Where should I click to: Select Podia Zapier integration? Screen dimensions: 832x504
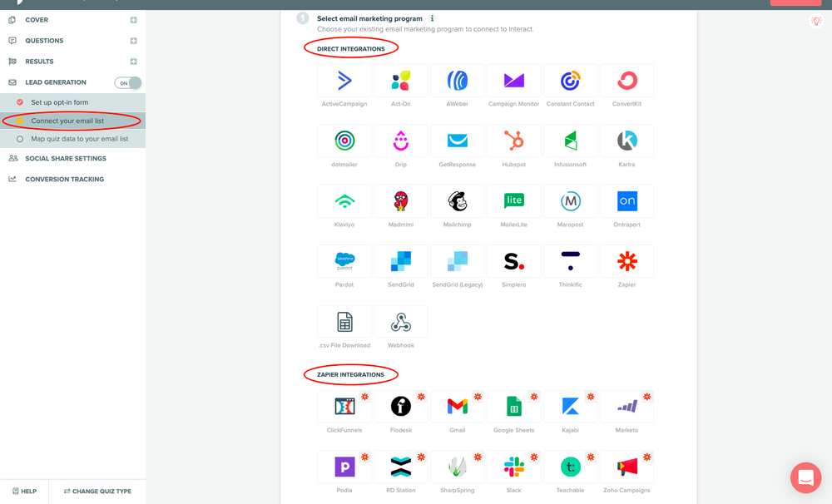click(344, 467)
